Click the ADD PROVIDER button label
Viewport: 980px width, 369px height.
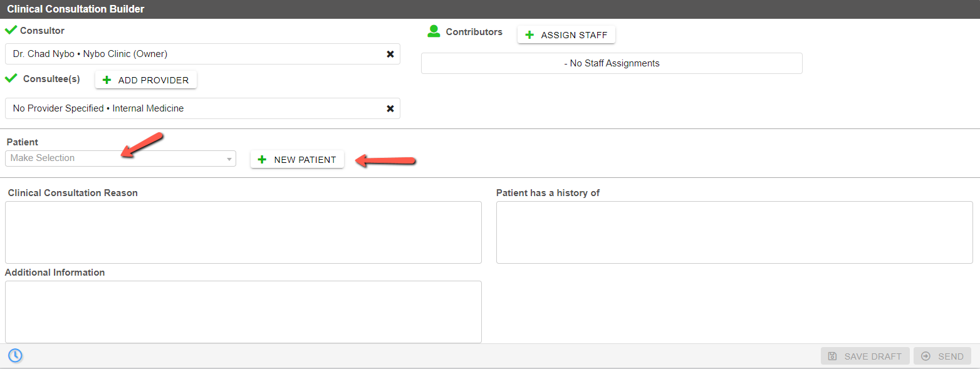coord(154,80)
